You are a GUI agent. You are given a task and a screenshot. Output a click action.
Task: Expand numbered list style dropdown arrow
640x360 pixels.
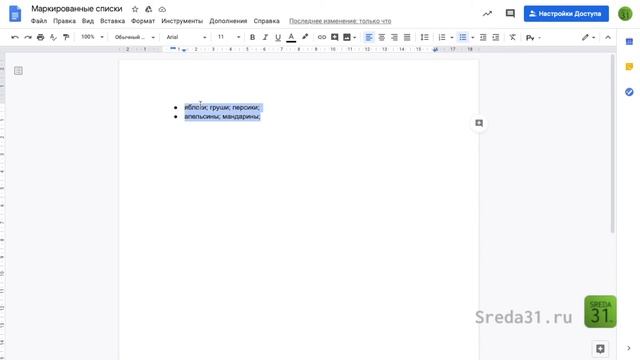coord(451,38)
